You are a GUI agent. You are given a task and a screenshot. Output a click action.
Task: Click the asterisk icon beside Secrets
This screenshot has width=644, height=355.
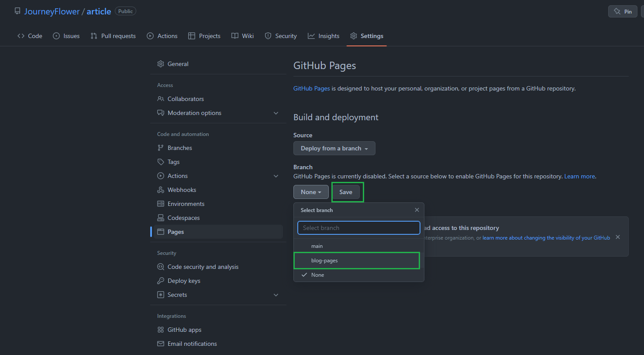pyautogui.click(x=161, y=295)
